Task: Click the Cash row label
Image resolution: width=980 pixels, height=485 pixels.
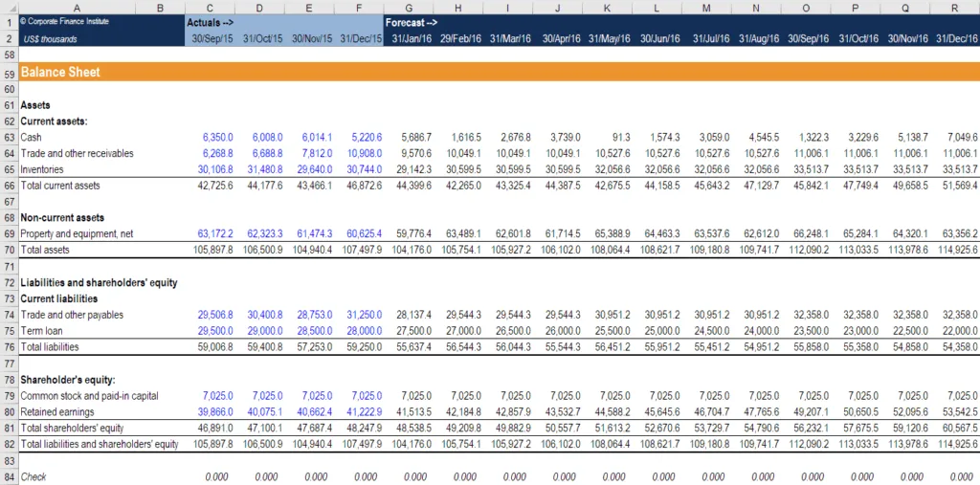Action: [x=33, y=138]
